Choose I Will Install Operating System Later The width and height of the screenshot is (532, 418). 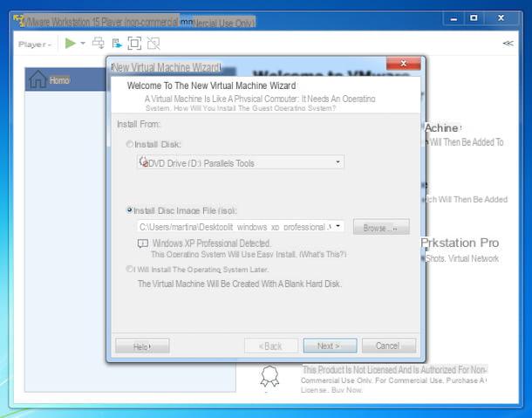[x=129, y=269]
